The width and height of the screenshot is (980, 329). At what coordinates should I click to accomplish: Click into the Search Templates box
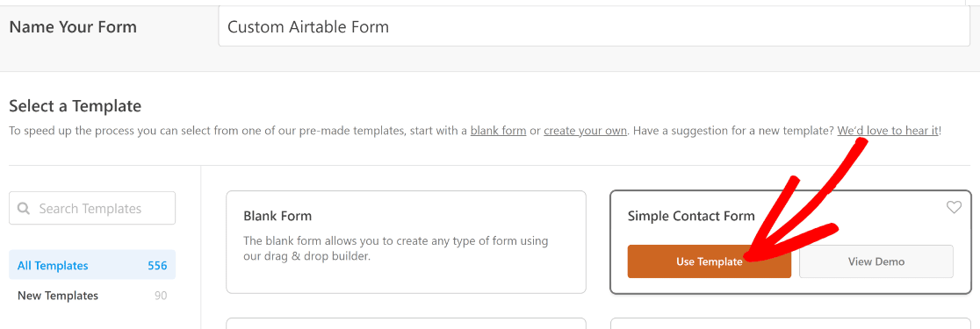tap(92, 209)
